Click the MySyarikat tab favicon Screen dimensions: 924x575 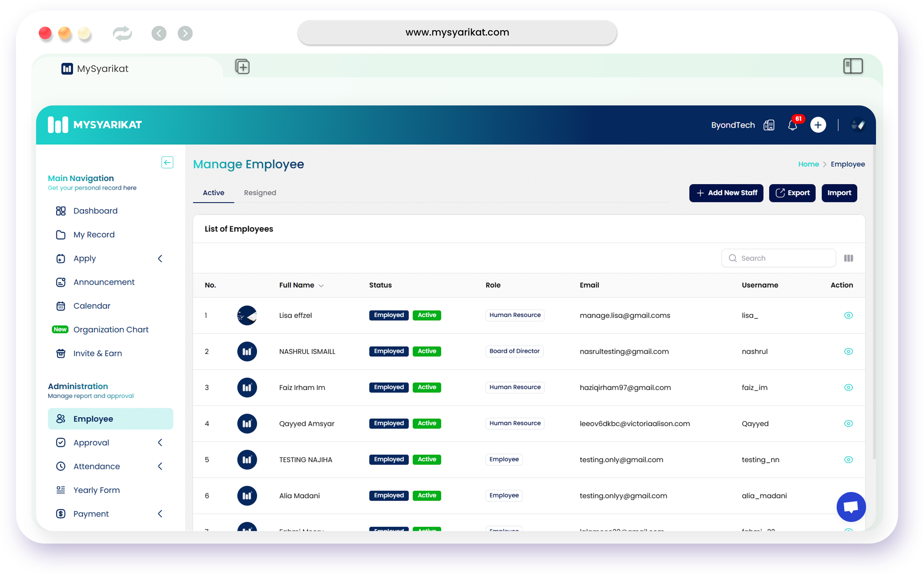click(67, 69)
